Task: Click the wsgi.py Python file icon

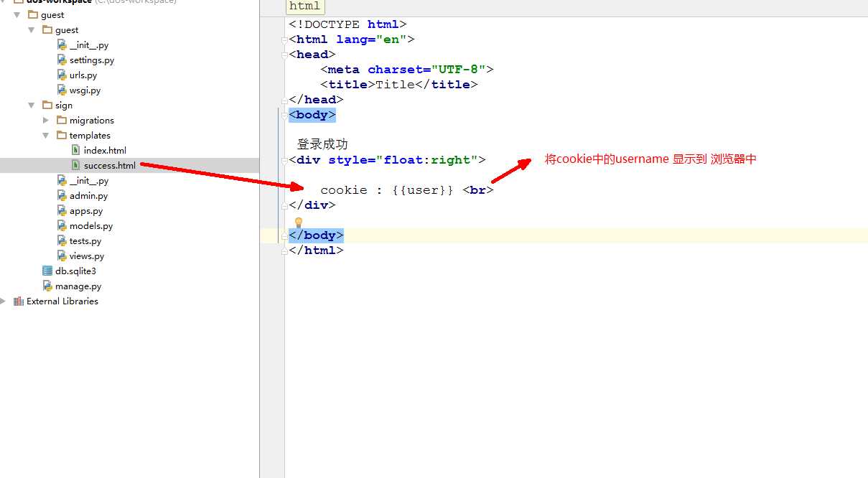Action: [x=62, y=90]
